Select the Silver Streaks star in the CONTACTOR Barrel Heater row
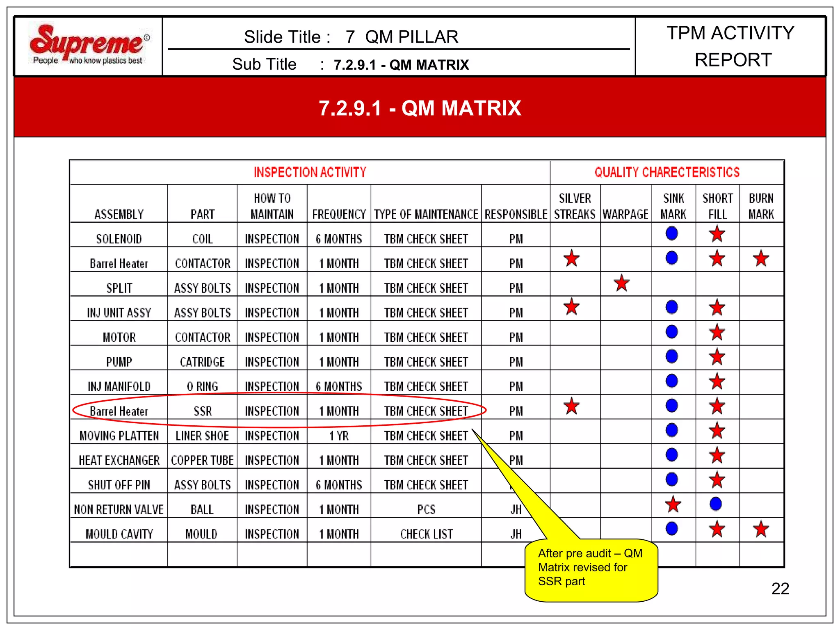Image resolution: width=840 pixels, height=630 pixels. [571, 258]
